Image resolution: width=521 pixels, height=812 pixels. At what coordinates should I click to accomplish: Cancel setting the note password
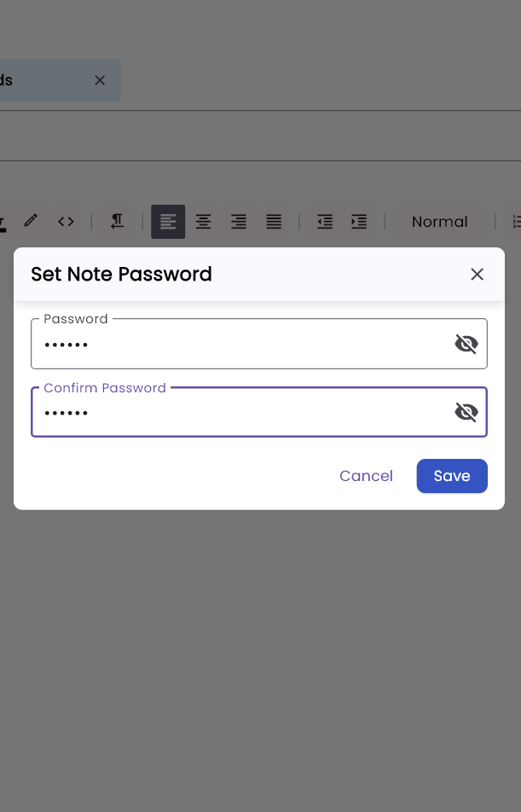coord(366,476)
